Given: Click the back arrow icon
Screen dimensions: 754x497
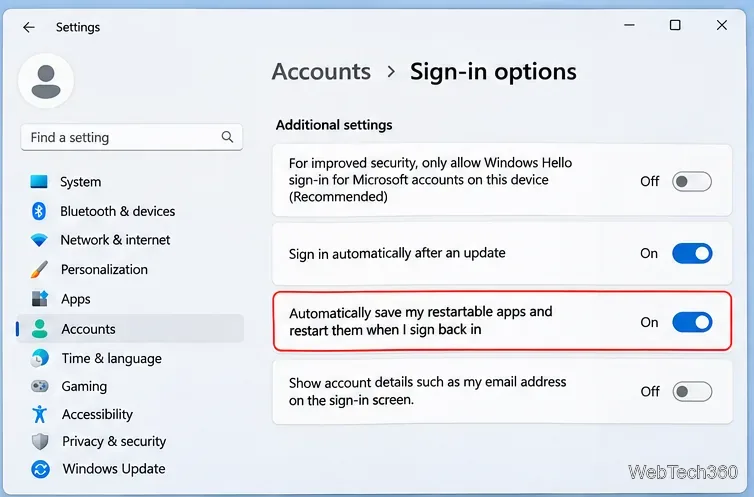Looking at the screenshot, I should (29, 27).
